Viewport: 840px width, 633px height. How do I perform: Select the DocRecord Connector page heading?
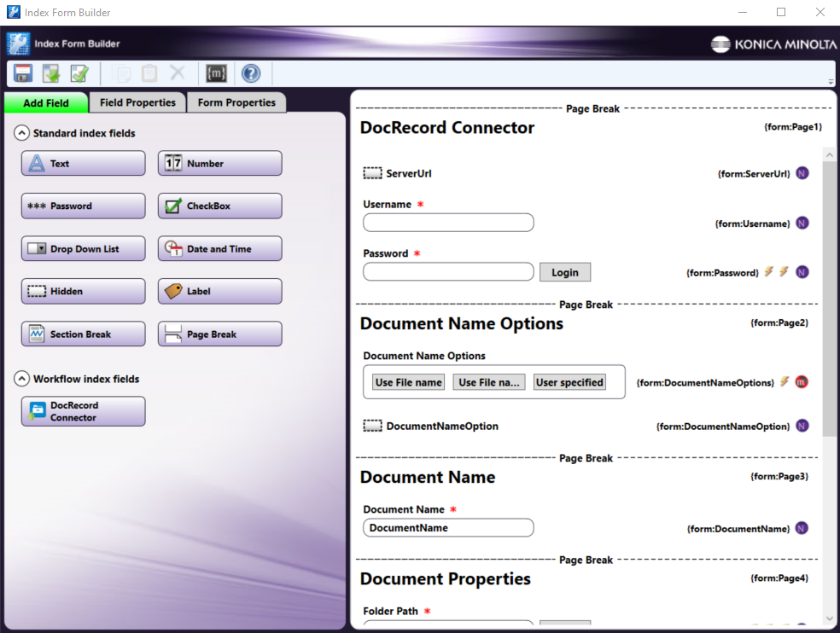click(x=446, y=127)
